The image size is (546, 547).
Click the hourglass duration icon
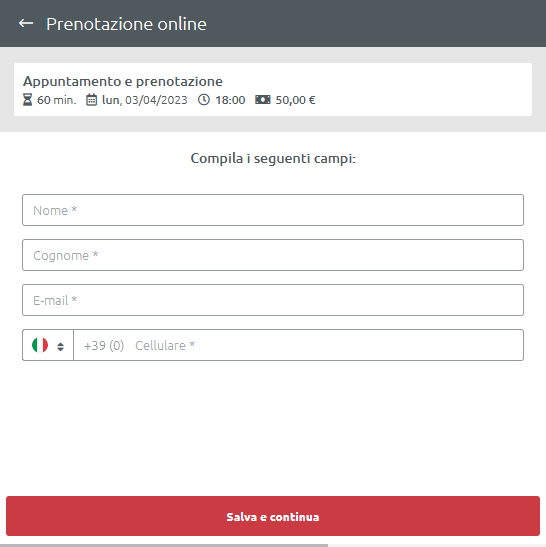pyautogui.click(x=27, y=100)
